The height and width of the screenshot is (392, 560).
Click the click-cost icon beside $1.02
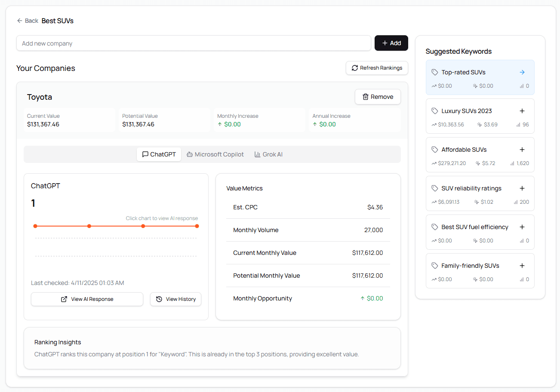click(477, 202)
